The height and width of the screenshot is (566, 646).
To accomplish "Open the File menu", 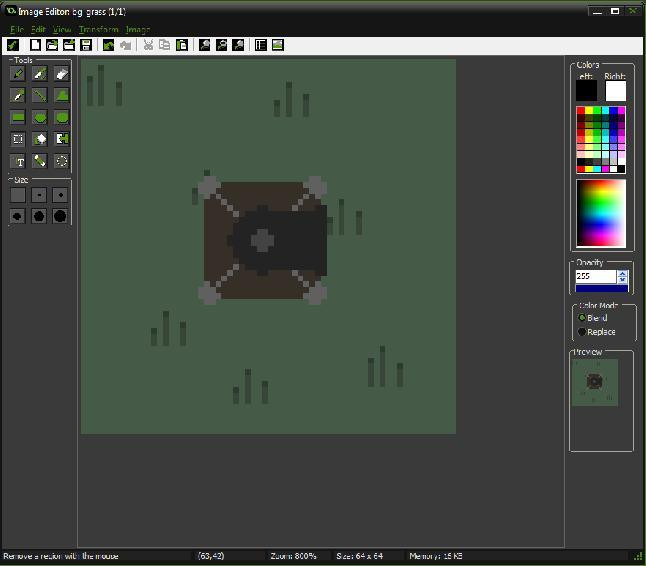I will coord(17,30).
